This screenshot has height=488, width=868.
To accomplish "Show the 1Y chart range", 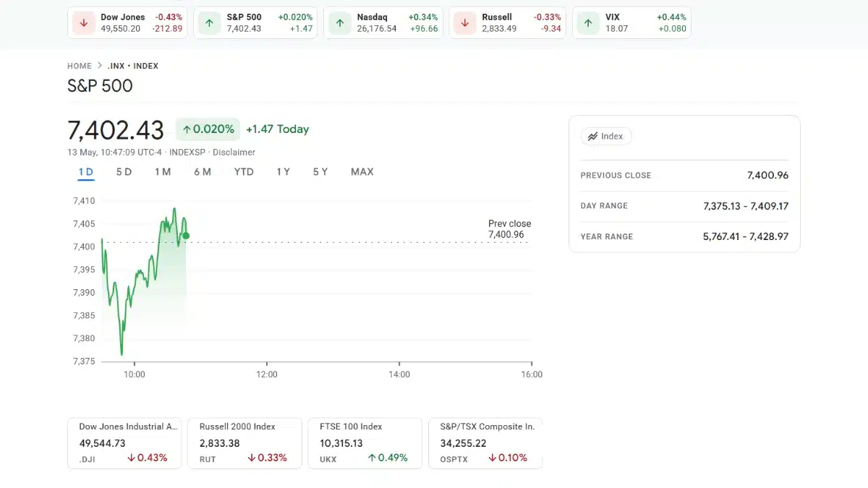I will point(283,172).
